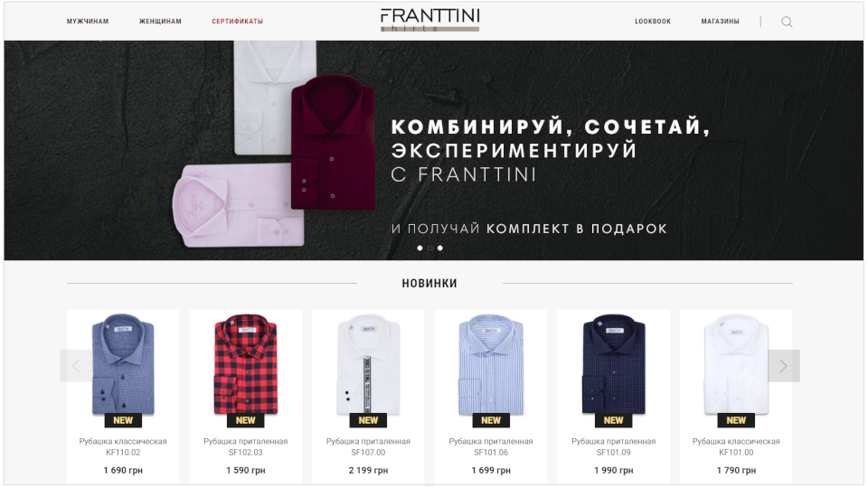
Task: Click the promo banner with burgundy shirt
Action: tap(433, 150)
